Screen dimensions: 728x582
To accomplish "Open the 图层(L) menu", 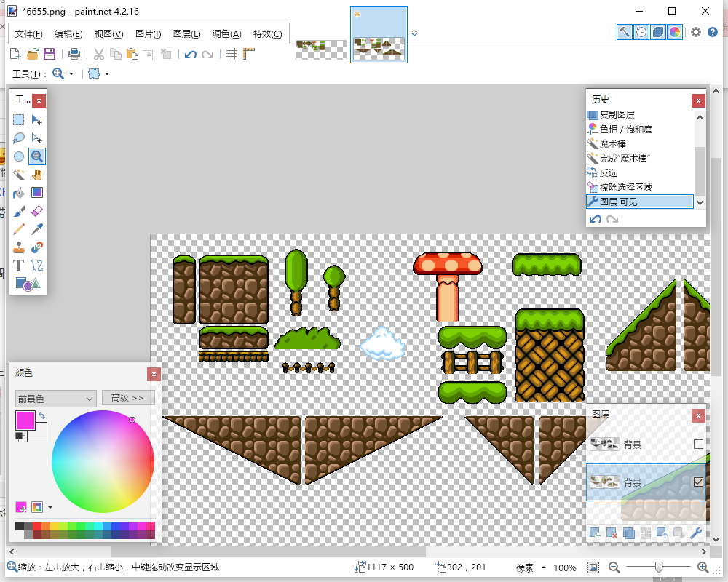I will (x=186, y=34).
